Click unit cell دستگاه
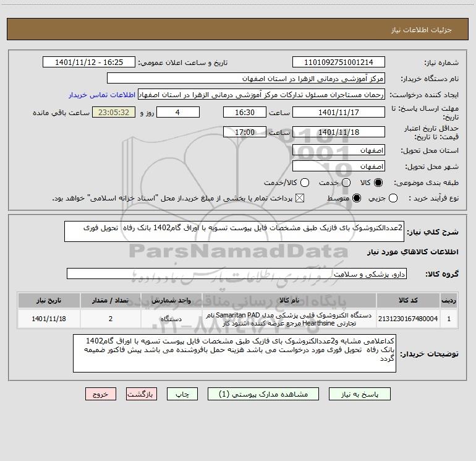The width and height of the screenshot is (476, 461). tap(171, 319)
